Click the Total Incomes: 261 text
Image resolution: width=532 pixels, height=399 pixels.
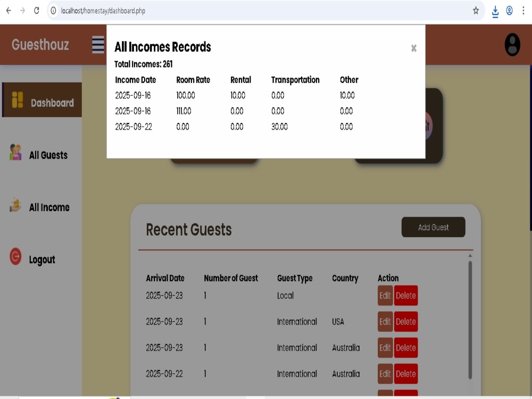(143, 64)
